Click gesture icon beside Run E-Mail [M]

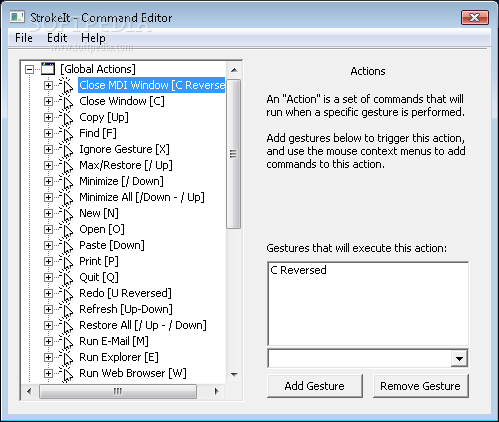click(66, 342)
